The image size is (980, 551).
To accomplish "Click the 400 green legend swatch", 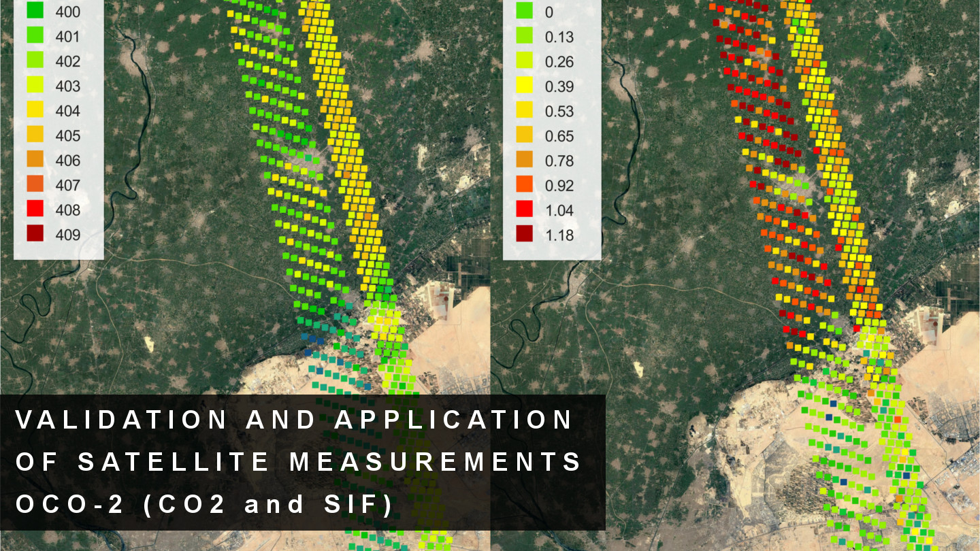I will click(35, 12).
